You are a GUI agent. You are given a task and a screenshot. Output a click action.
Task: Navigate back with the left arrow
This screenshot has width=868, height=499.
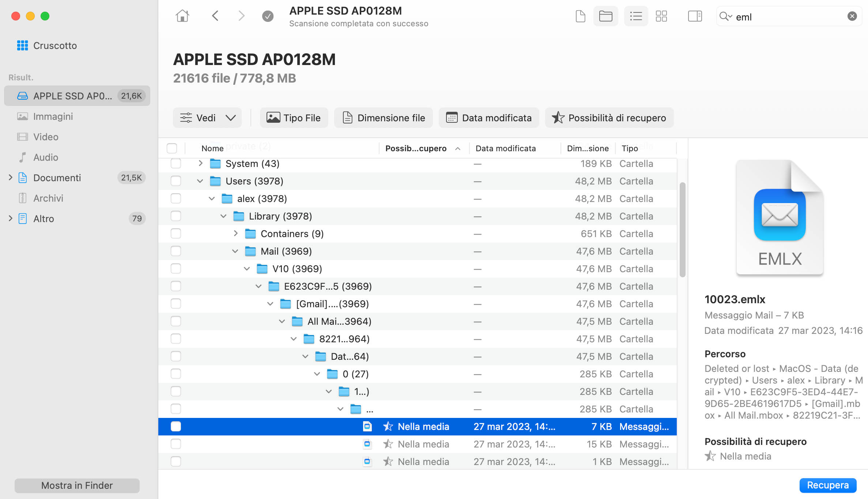(215, 16)
